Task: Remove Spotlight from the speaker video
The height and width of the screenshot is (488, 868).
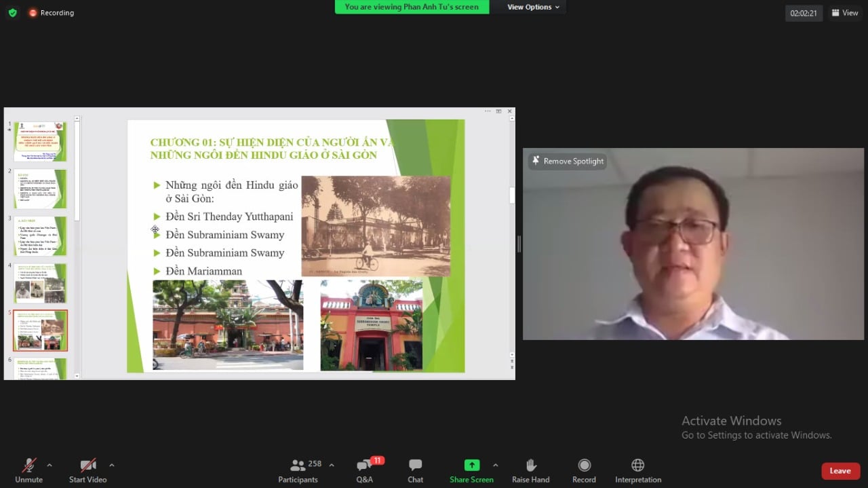Action: [567, 161]
